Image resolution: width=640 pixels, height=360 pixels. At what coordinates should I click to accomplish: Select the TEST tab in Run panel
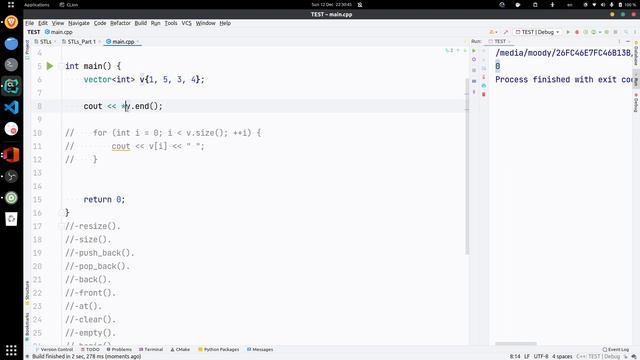(500, 41)
